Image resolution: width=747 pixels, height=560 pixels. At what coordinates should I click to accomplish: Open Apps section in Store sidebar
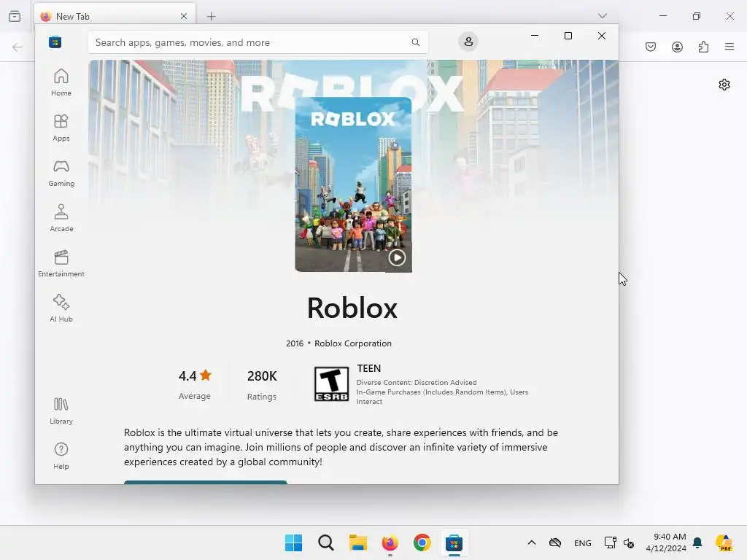pos(61,128)
